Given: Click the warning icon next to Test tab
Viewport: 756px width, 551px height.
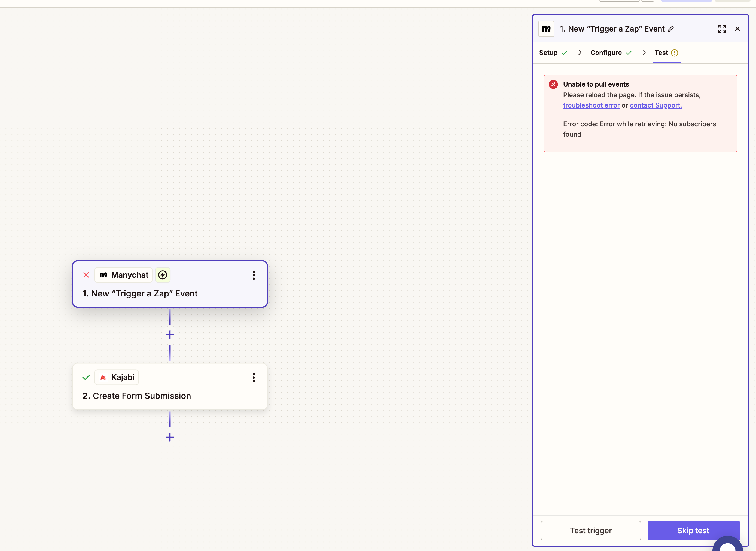Looking at the screenshot, I should pos(674,53).
